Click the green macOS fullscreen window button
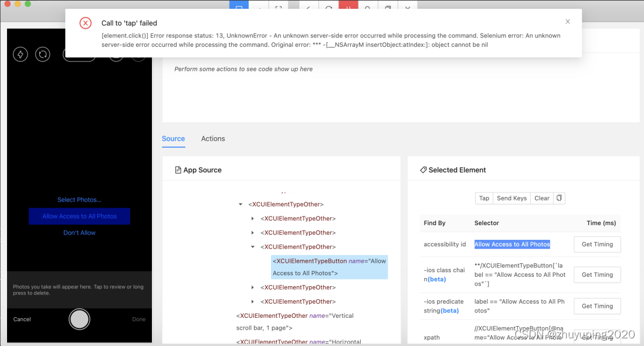The width and height of the screenshot is (644, 346). 28,4
